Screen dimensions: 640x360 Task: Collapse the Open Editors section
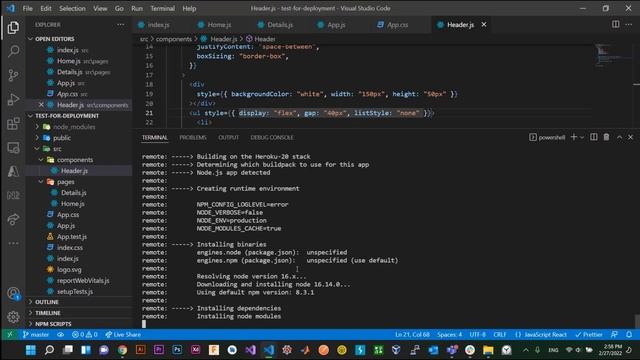[x=31, y=39]
